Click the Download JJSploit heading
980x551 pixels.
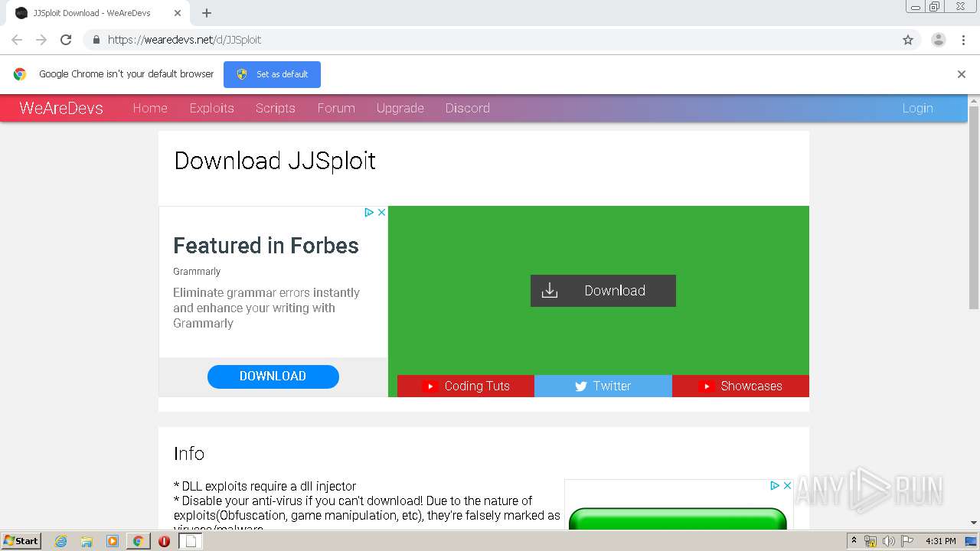(x=275, y=161)
